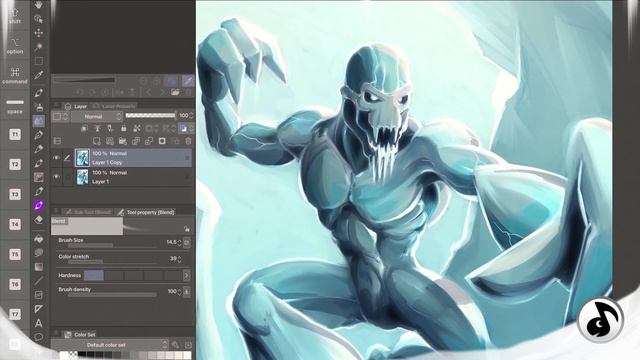Select the Eraser tool
This screenshot has height=360, width=640.
tap(38, 220)
